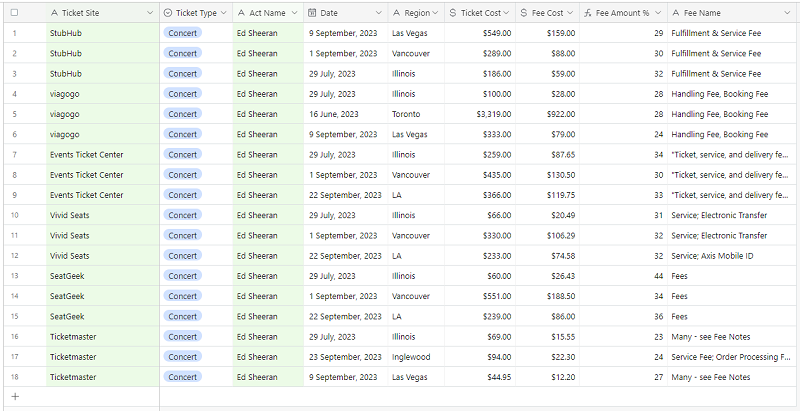Open the Date column dropdown arrow
The height and width of the screenshot is (411, 800).
click(x=379, y=13)
